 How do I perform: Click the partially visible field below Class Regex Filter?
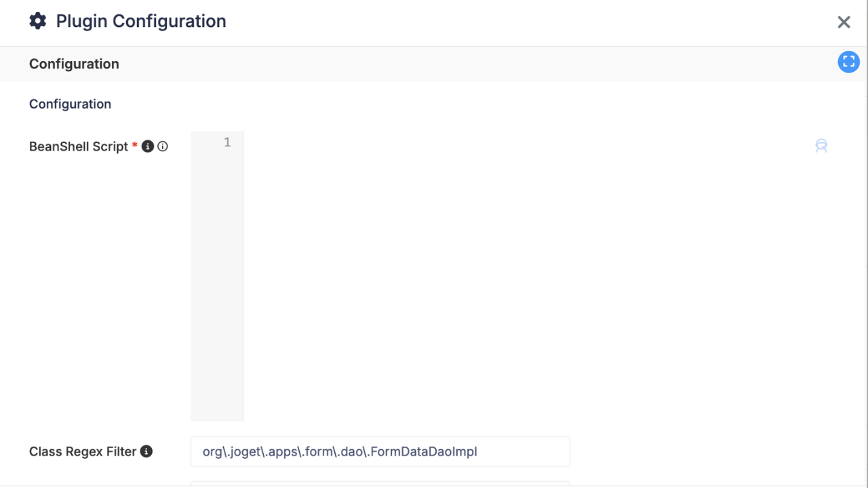[x=380, y=484]
